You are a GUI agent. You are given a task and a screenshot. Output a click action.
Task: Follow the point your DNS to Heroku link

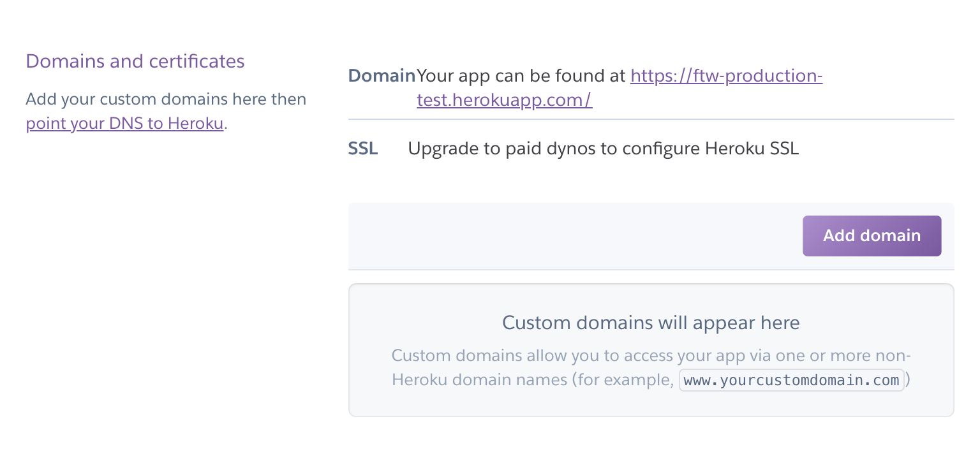pyautogui.click(x=124, y=123)
